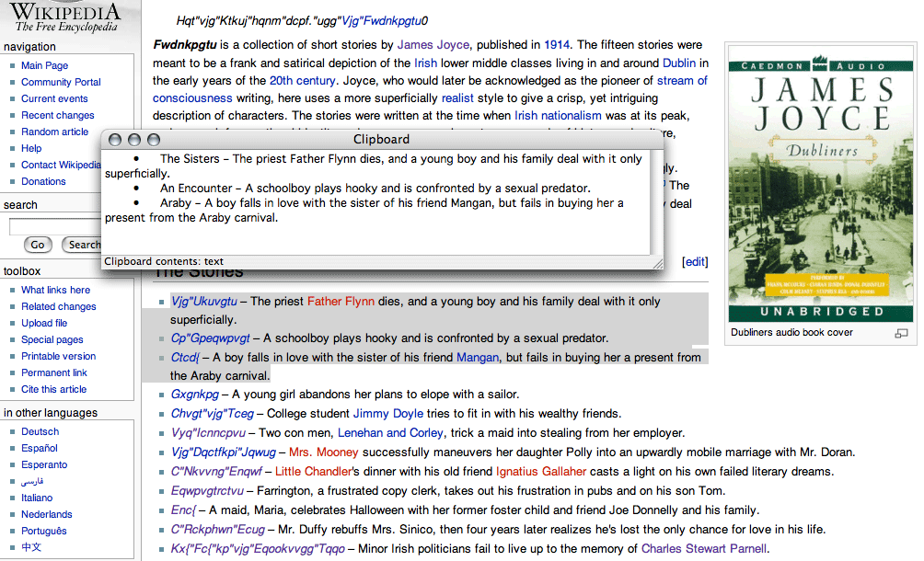Switch to Nederlands language version
This screenshot has width=924, height=561.
coord(47,514)
